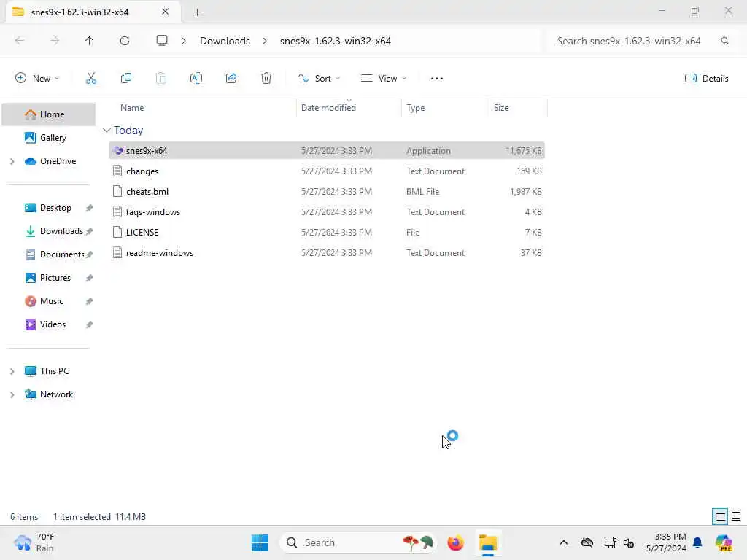Open the See more ellipsis menu

pos(436,79)
